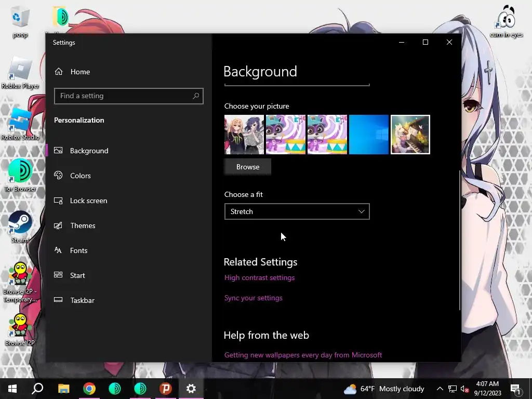Open the orange P app taskbar icon
The width and height of the screenshot is (532, 399).
[166, 389]
